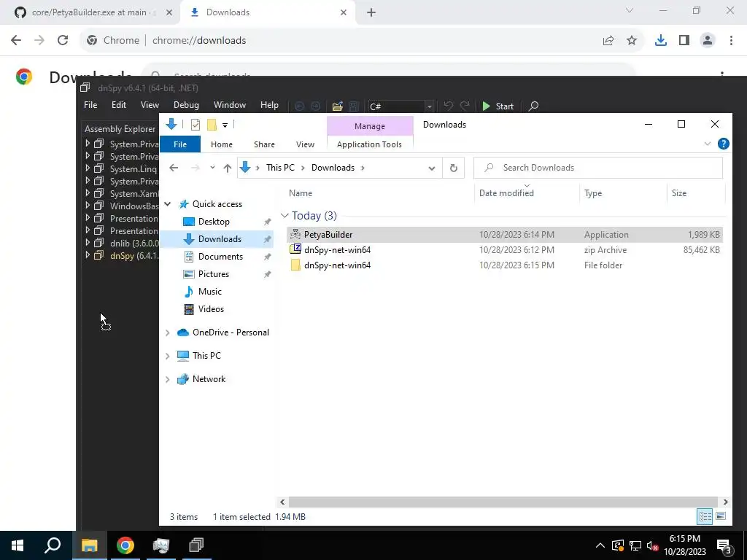Image resolution: width=747 pixels, height=560 pixels.
Task: Open dnSpy View menu
Action: tap(150, 105)
